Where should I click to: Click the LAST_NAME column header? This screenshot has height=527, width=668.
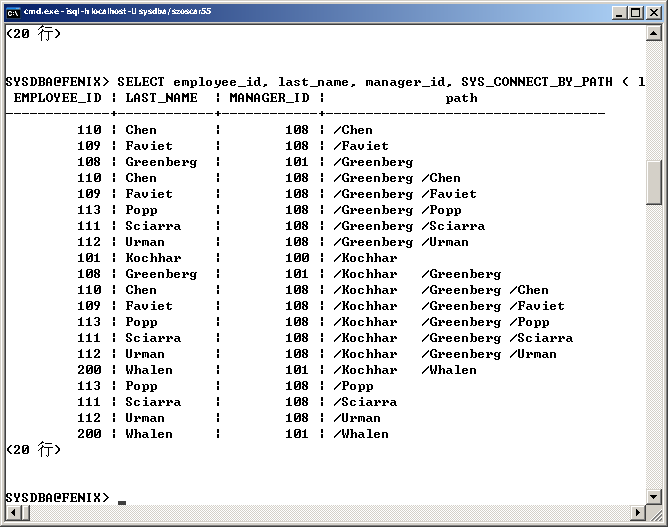[x=162, y=98]
